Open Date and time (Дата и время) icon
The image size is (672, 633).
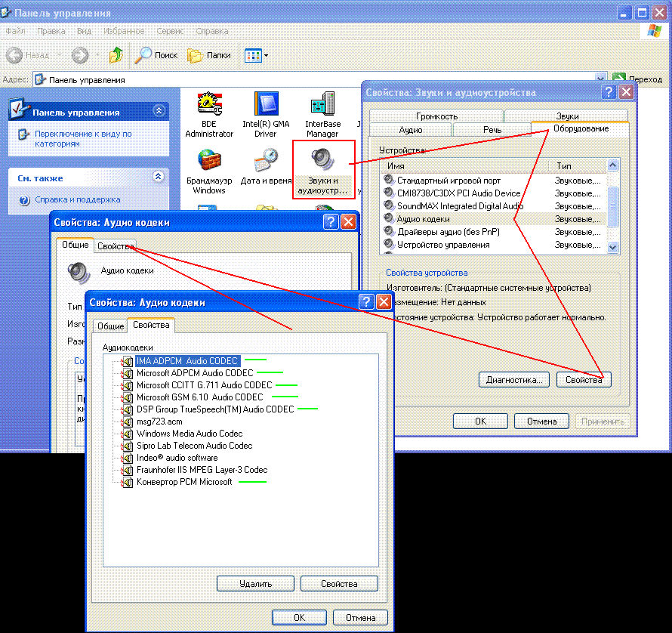[266, 166]
